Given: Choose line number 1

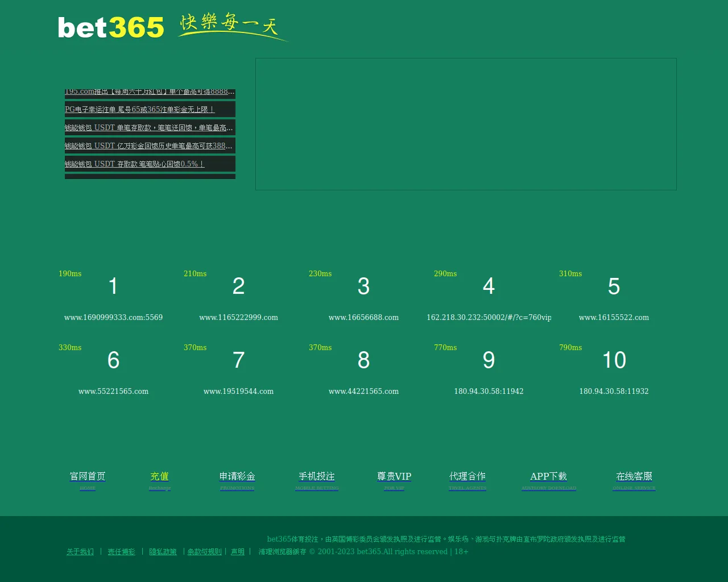Looking at the screenshot, I should coord(113,286).
